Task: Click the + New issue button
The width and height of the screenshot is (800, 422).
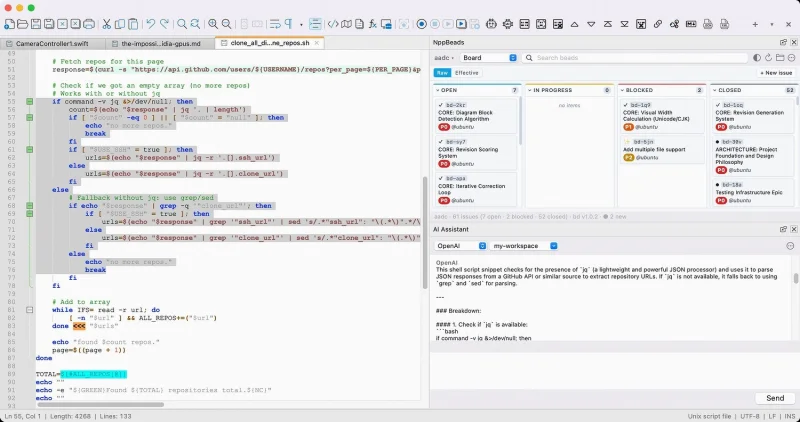Action: tap(776, 72)
